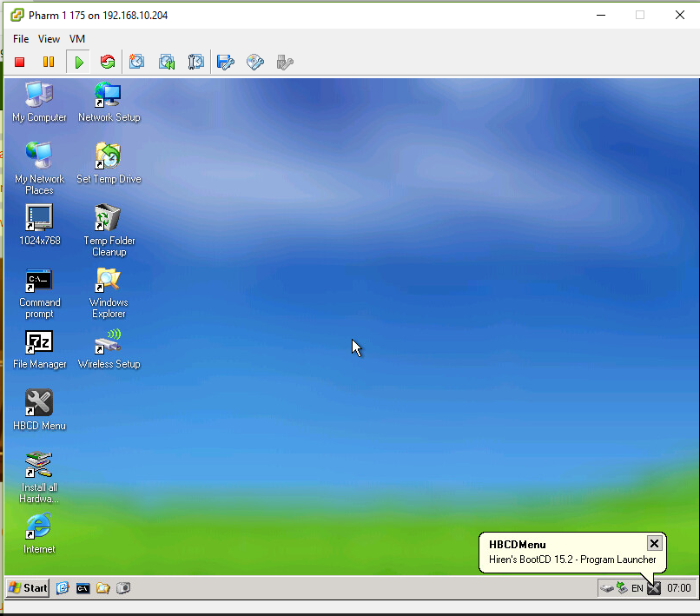Open the File menu
Image resolution: width=700 pixels, height=616 pixels.
21,39
